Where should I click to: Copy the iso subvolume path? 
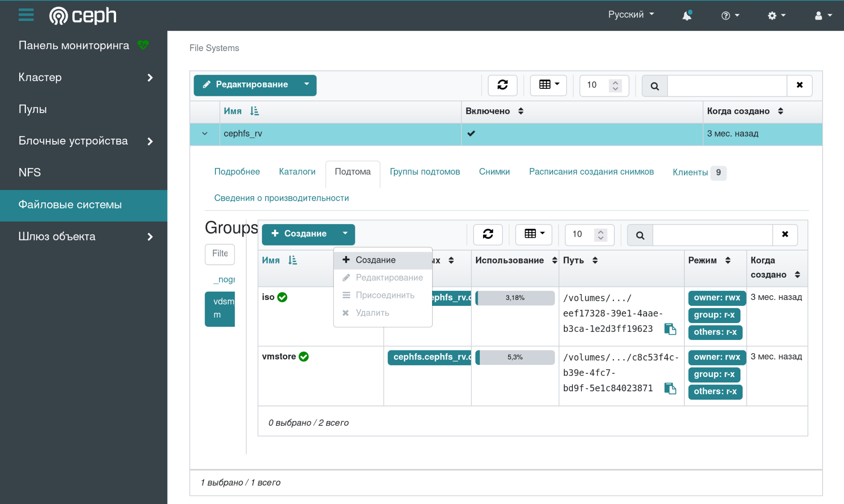coord(670,329)
